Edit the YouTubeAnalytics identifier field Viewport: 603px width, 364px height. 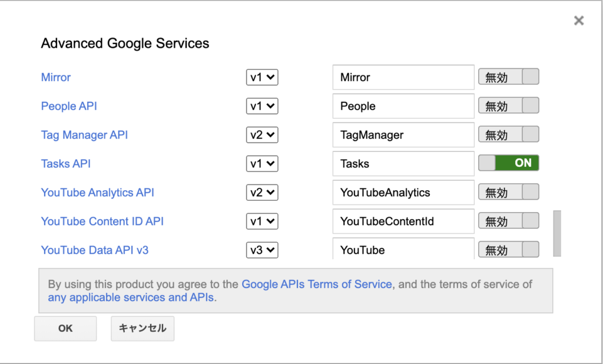(x=403, y=193)
